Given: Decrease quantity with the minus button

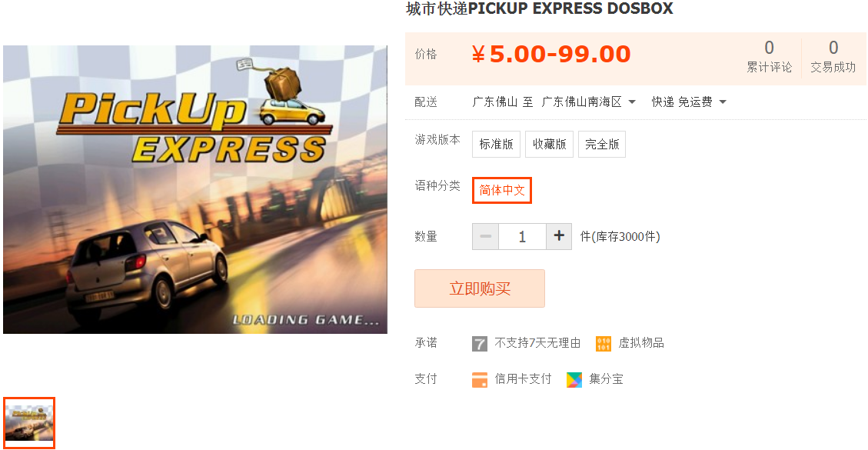Looking at the screenshot, I should tap(485, 237).
